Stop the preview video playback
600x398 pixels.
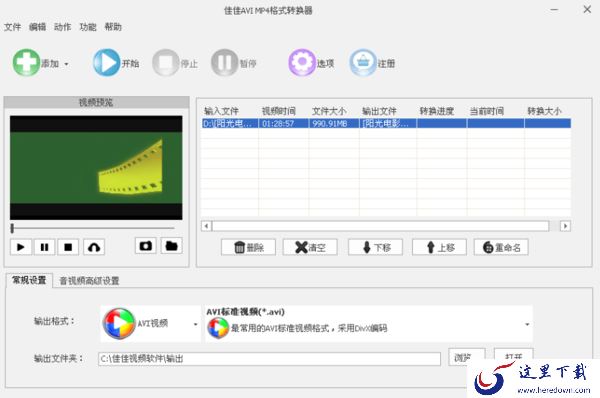point(68,247)
